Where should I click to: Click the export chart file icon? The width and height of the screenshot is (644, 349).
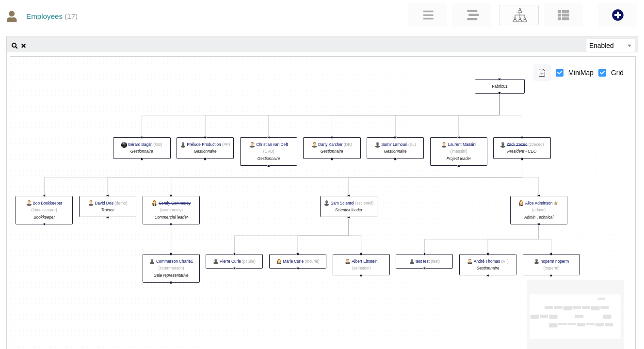(x=542, y=73)
